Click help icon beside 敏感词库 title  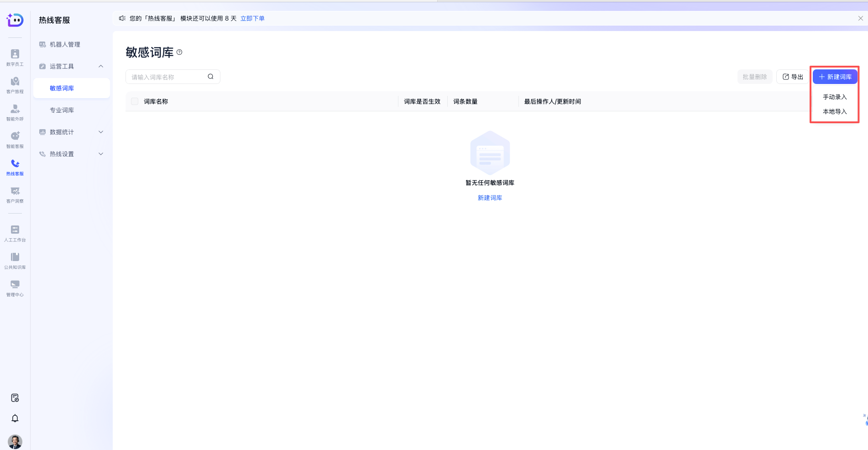[x=179, y=52]
